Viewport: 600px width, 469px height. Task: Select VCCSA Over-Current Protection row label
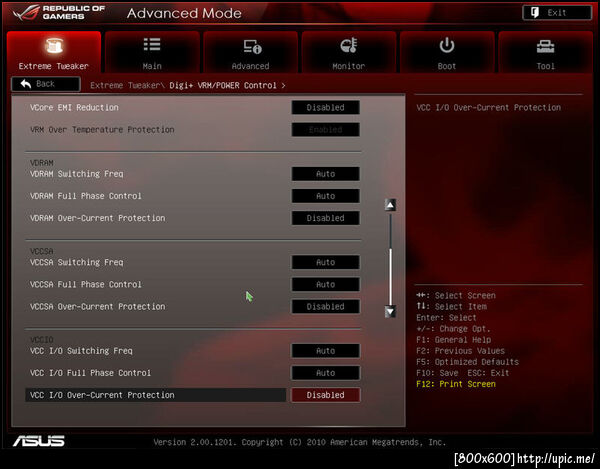click(98, 306)
